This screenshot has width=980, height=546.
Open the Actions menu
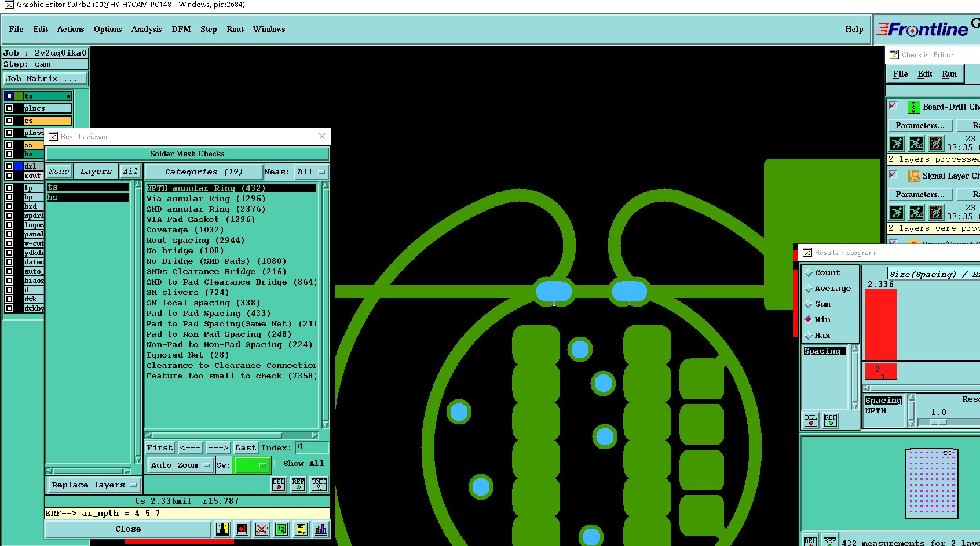[71, 30]
